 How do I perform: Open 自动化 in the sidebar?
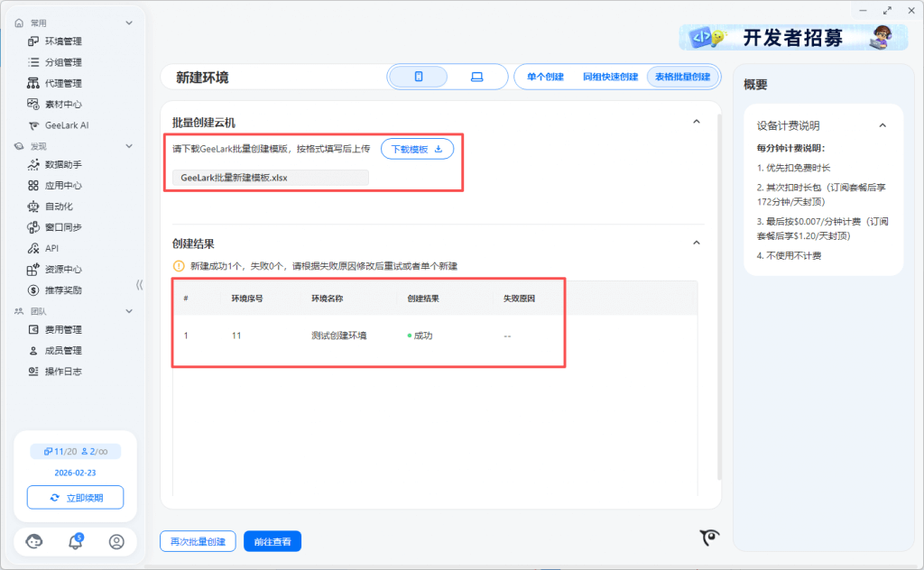coord(58,207)
